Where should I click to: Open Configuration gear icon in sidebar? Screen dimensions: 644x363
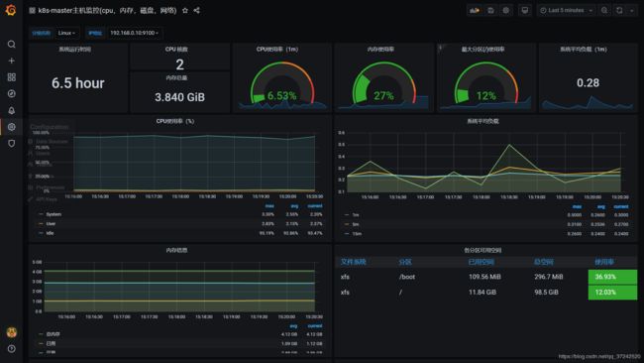click(x=12, y=127)
